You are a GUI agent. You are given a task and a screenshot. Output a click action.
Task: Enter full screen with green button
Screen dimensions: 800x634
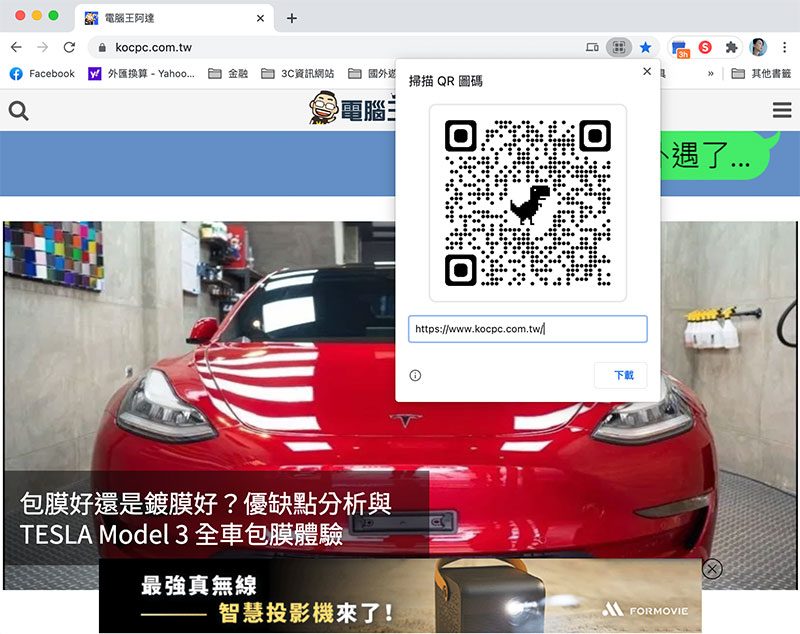53,15
